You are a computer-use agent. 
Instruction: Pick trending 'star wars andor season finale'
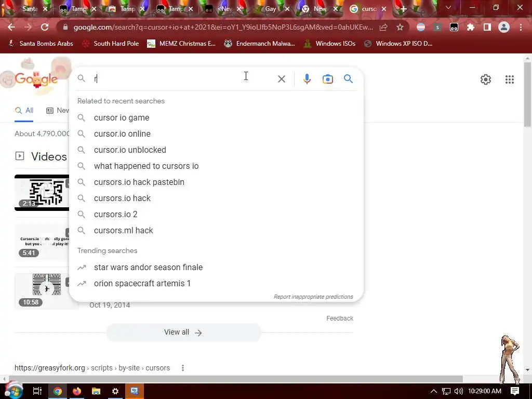[216, 268]
